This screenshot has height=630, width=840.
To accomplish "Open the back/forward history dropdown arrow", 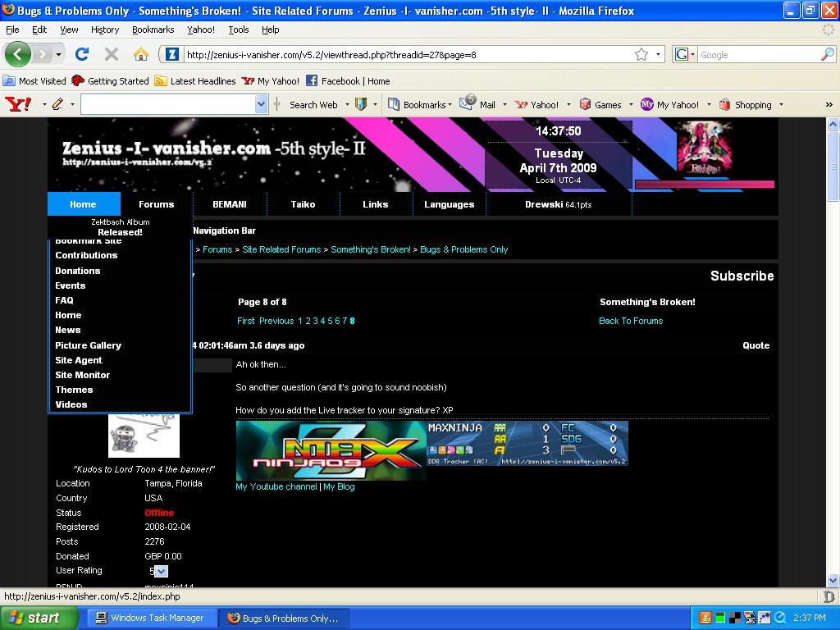I will tap(58, 54).
